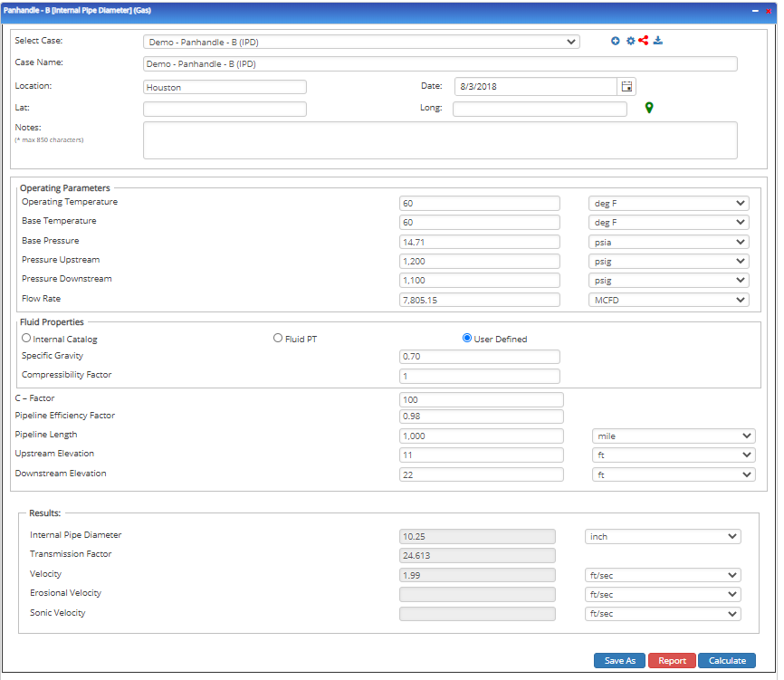Add a new case using the plus icon
The width and height of the screenshot is (784, 680).
[616, 40]
